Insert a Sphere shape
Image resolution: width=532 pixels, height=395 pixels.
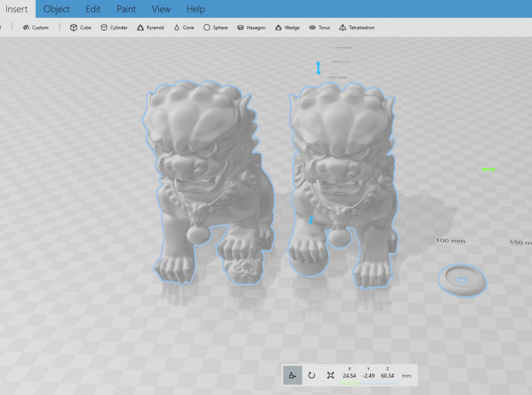[x=216, y=28]
